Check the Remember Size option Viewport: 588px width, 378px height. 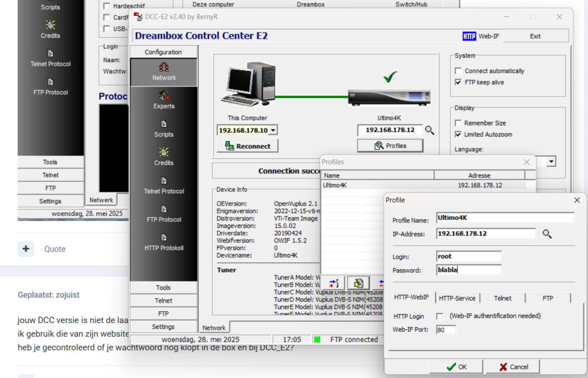point(458,122)
